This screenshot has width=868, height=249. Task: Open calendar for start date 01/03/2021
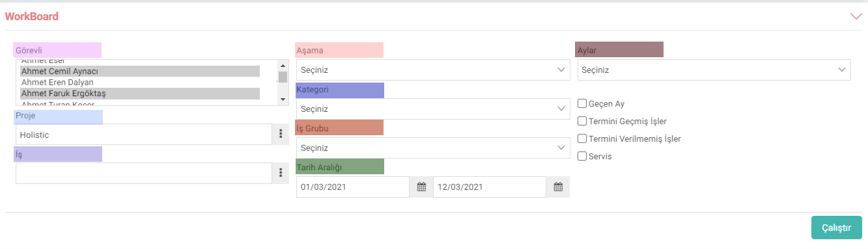[x=421, y=187]
